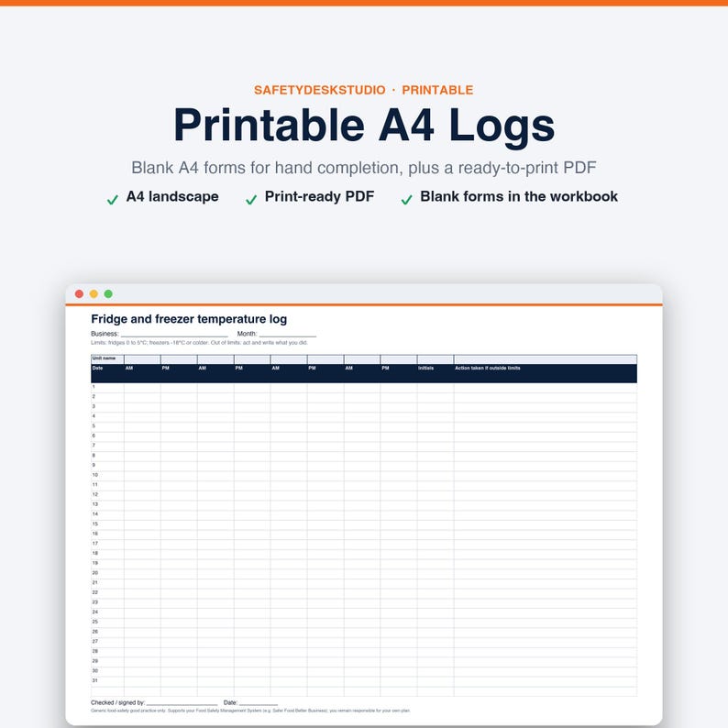Click the Date column header
Viewport: 728px width, 728px height.
click(107, 373)
